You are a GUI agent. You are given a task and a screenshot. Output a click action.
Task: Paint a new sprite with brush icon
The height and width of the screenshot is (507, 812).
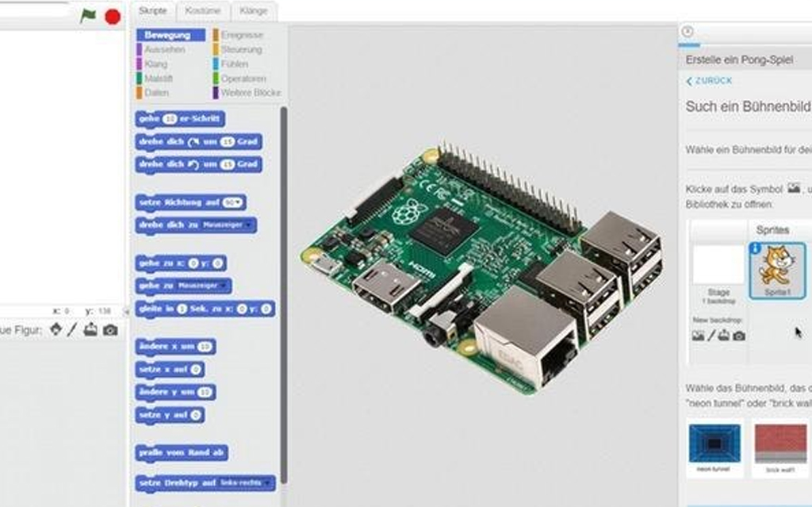tap(72, 330)
